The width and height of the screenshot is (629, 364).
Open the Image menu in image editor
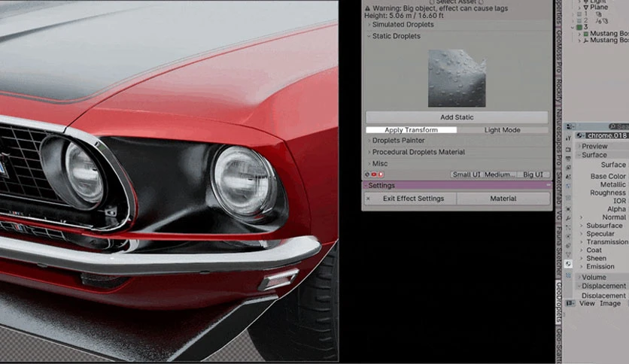(610, 304)
